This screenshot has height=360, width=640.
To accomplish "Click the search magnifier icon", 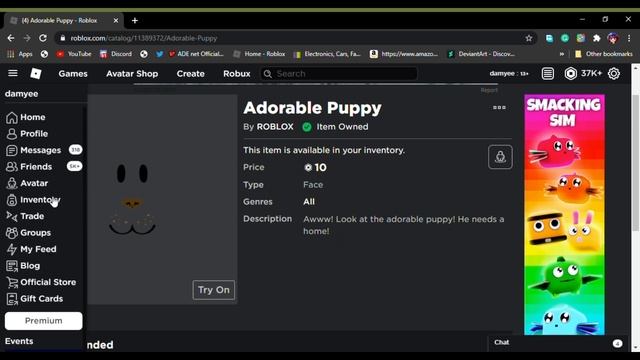I will [268, 74].
